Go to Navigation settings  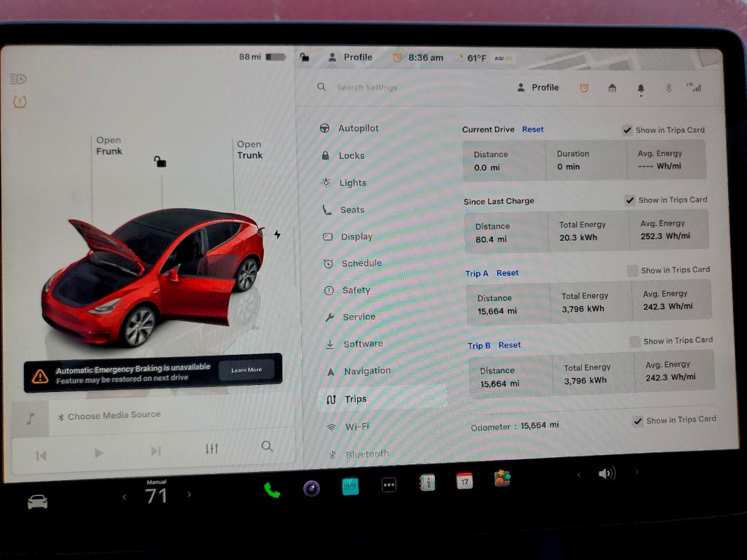[x=359, y=371]
